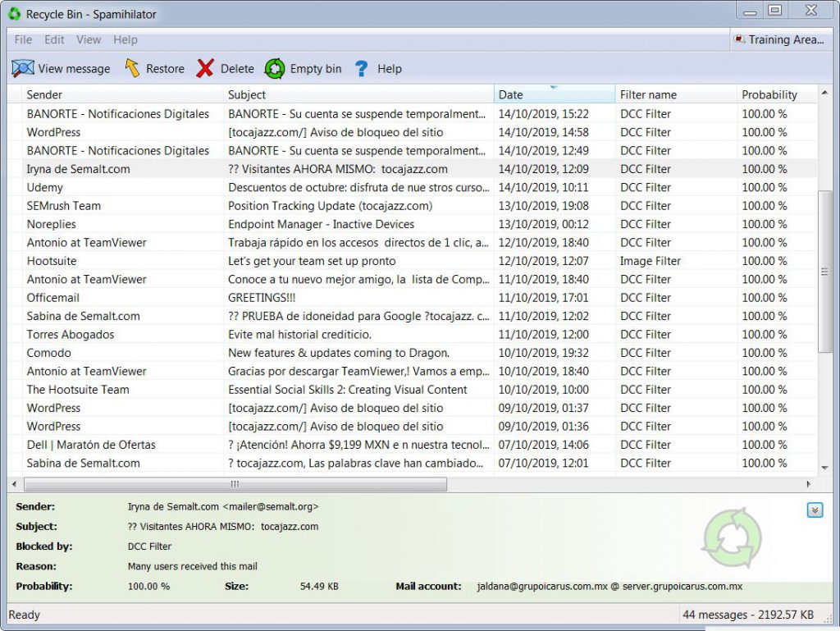Click the vertical scrollbar up arrow

(x=824, y=94)
